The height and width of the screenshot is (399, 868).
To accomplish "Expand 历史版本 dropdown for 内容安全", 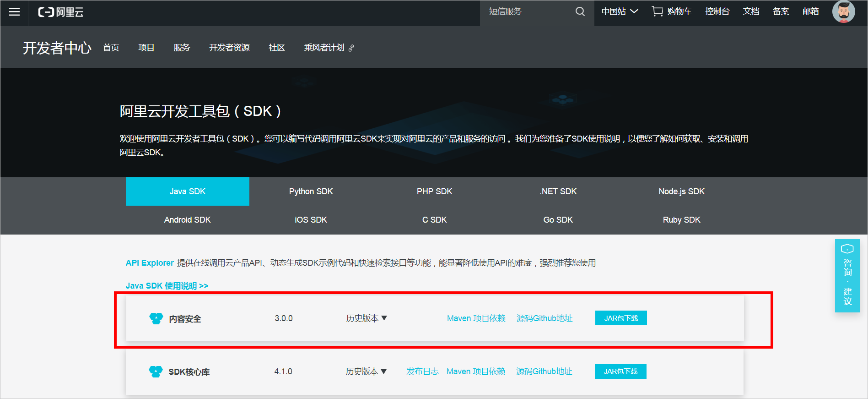I will tap(367, 318).
